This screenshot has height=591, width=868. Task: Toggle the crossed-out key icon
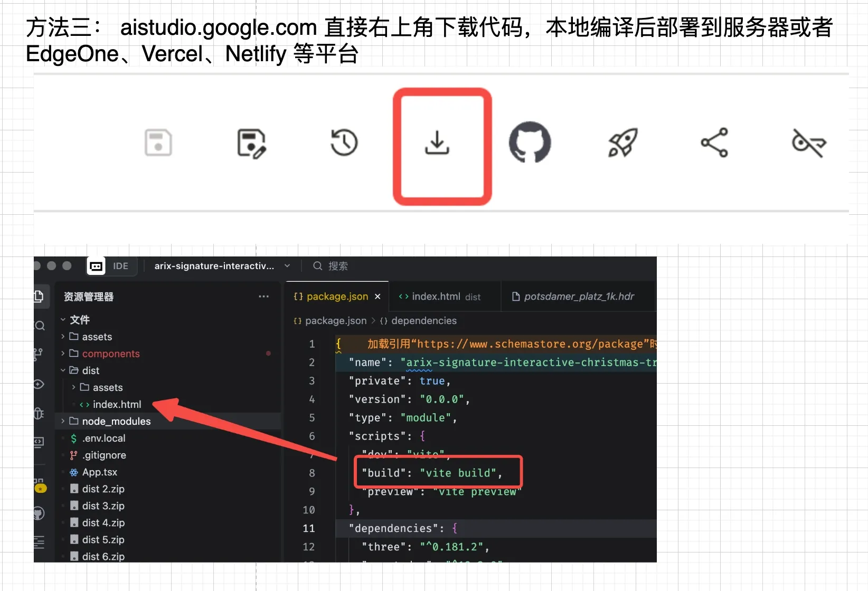coord(808,143)
